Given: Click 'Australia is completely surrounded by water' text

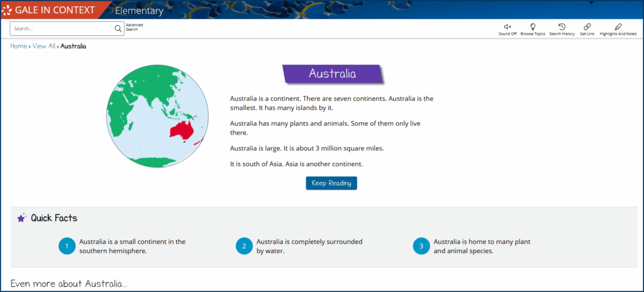Looking at the screenshot, I should (x=309, y=246).
